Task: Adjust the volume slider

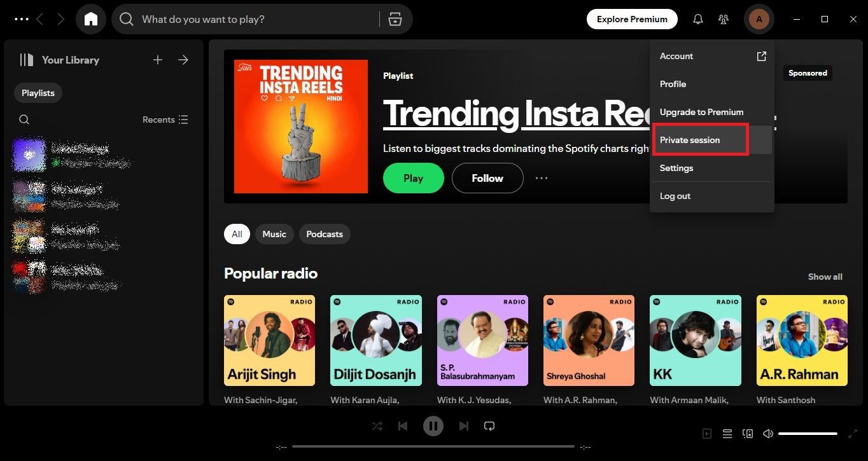Action: [808, 434]
